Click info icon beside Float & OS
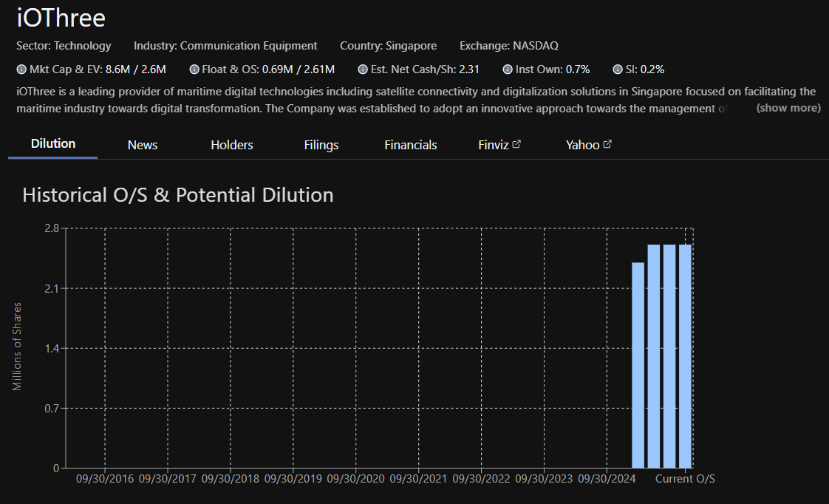 click(x=194, y=69)
